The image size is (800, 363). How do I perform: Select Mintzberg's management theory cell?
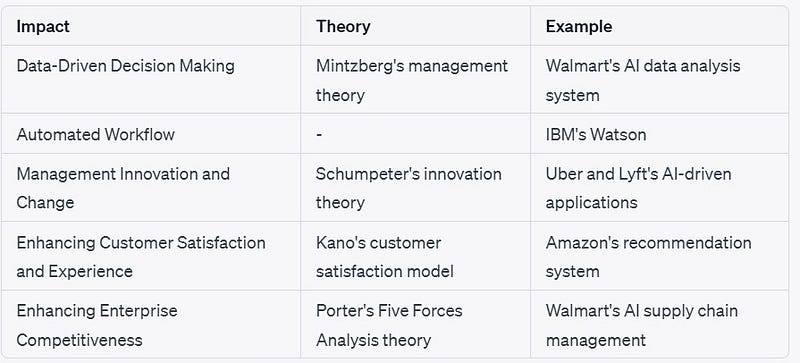[x=415, y=80]
